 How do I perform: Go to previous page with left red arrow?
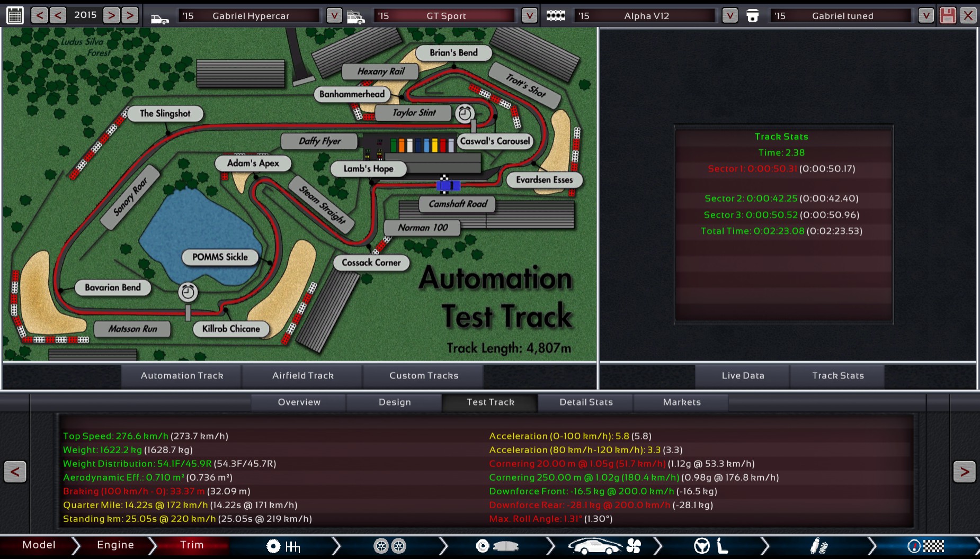pyautogui.click(x=15, y=472)
